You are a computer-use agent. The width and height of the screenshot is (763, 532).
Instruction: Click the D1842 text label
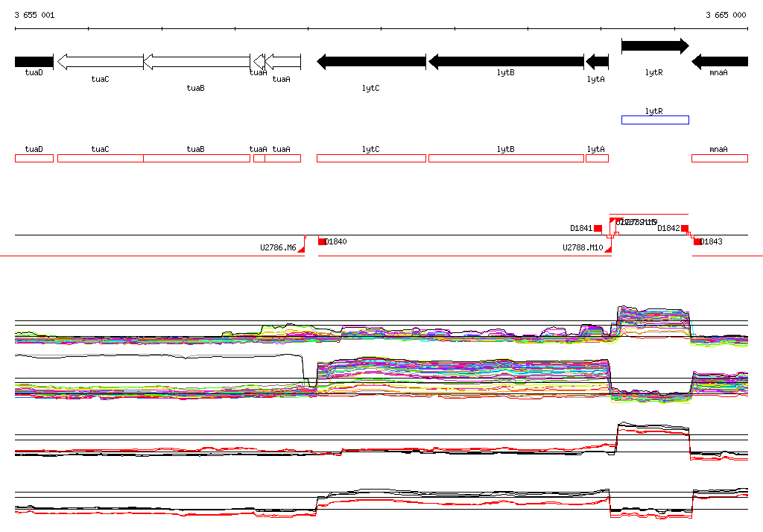coord(668,228)
